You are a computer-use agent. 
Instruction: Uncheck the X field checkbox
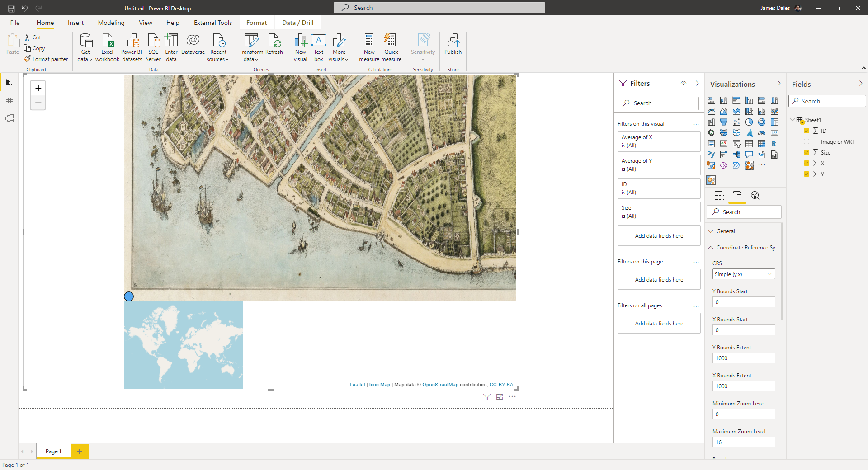(807, 163)
